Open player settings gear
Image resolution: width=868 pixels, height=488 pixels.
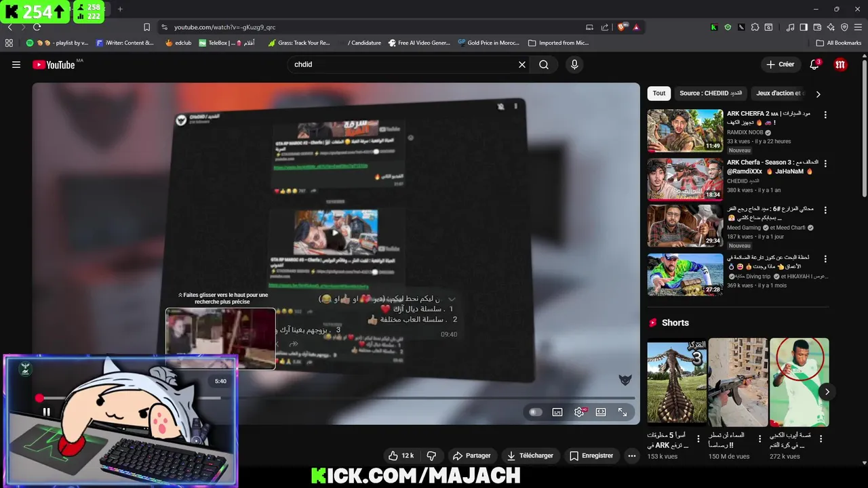pyautogui.click(x=579, y=412)
